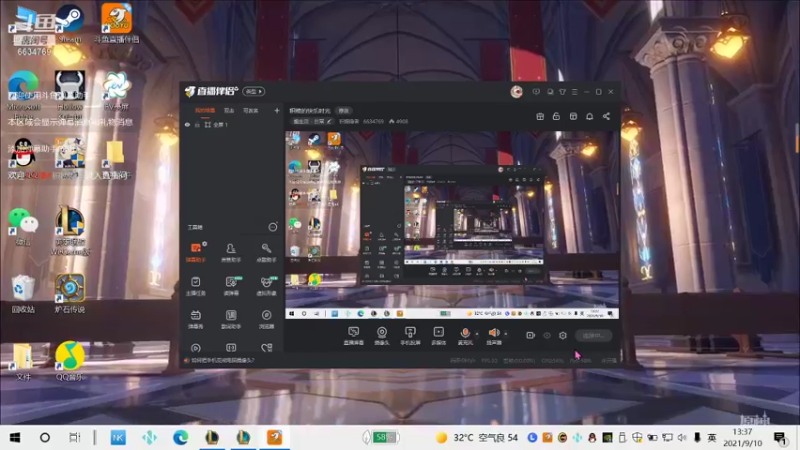Open the Steam desktop shortcut
The height and width of the screenshot is (450, 800).
point(70,23)
